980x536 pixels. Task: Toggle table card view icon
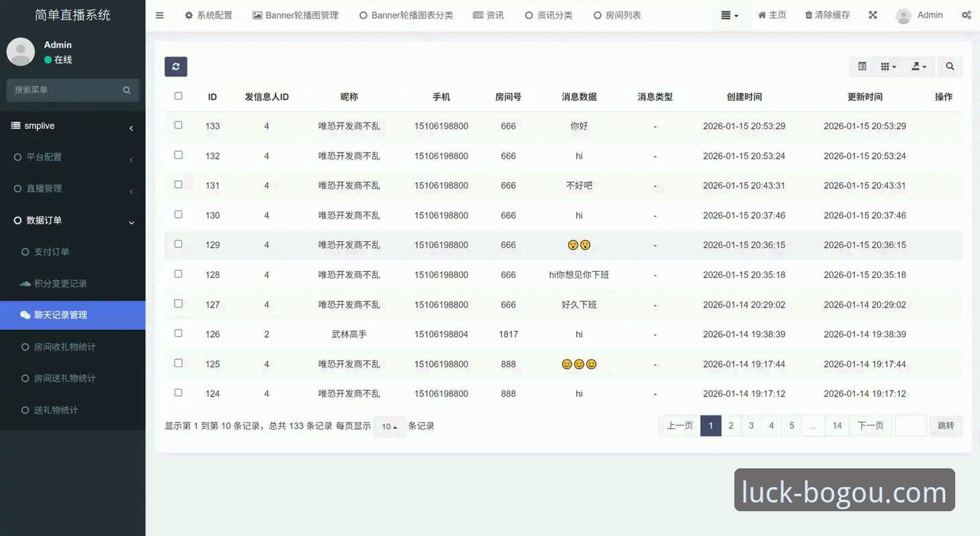click(862, 66)
